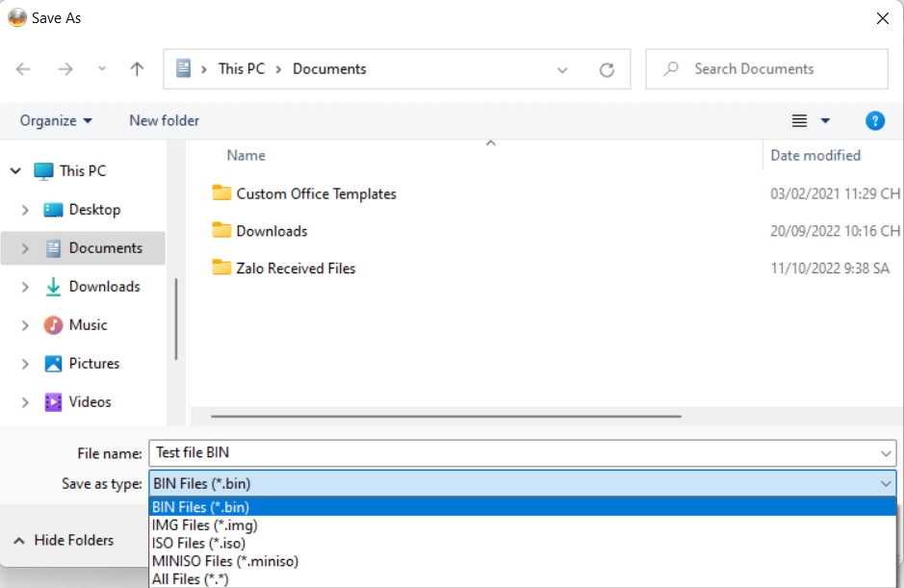Choose All Files (*.*) option
The height and width of the screenshot is (588, 904).
tap(523, 578)
